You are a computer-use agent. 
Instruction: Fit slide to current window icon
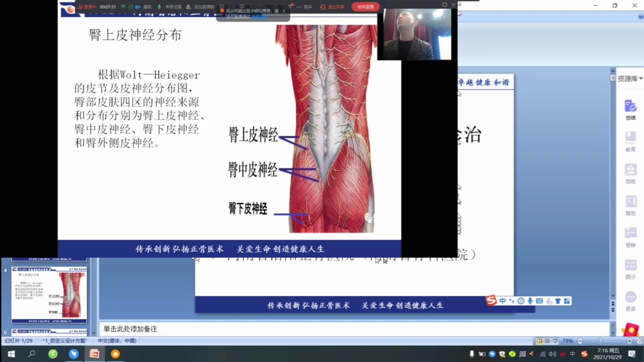640,341
